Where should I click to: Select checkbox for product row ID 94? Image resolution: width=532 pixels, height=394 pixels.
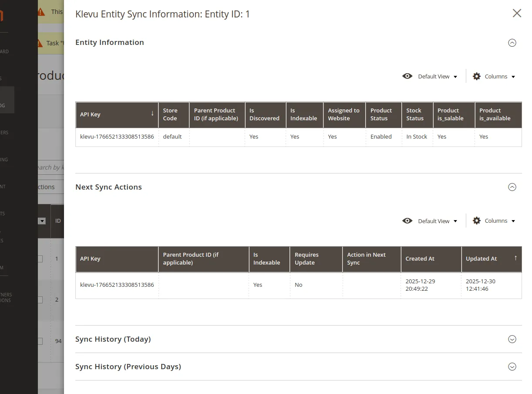coord(40,341)
